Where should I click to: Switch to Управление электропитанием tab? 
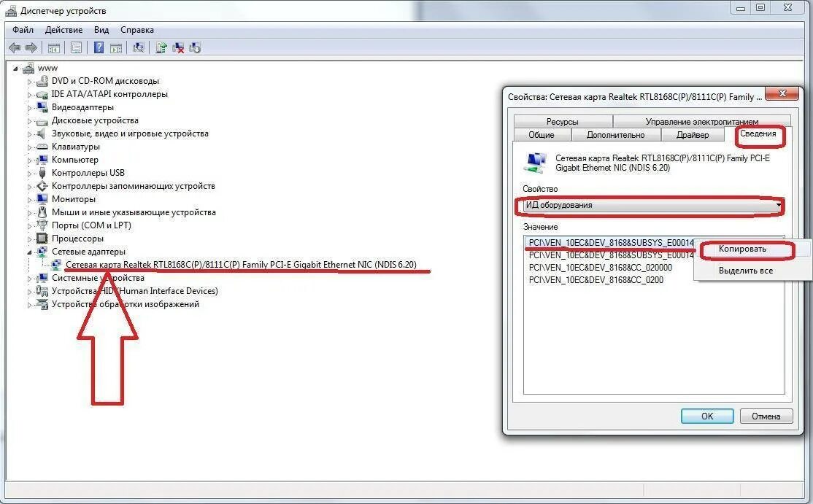[x=701, y=121]
